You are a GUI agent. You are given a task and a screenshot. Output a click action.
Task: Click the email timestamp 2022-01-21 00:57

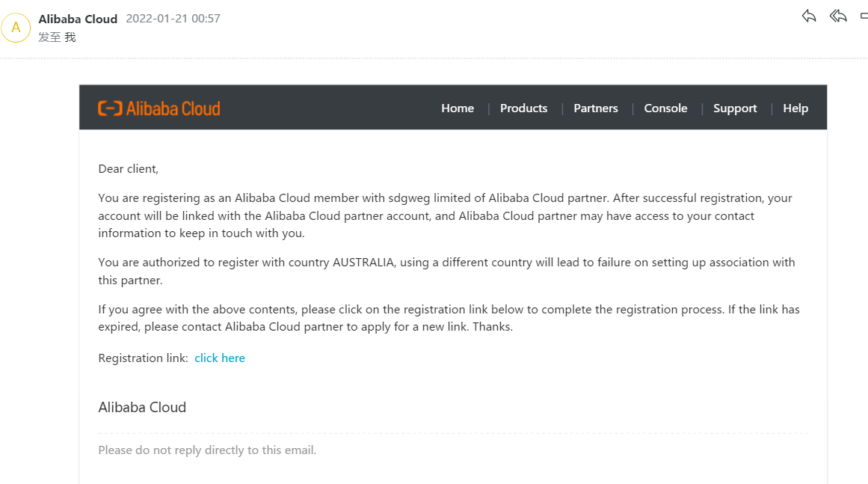point(173,19)
